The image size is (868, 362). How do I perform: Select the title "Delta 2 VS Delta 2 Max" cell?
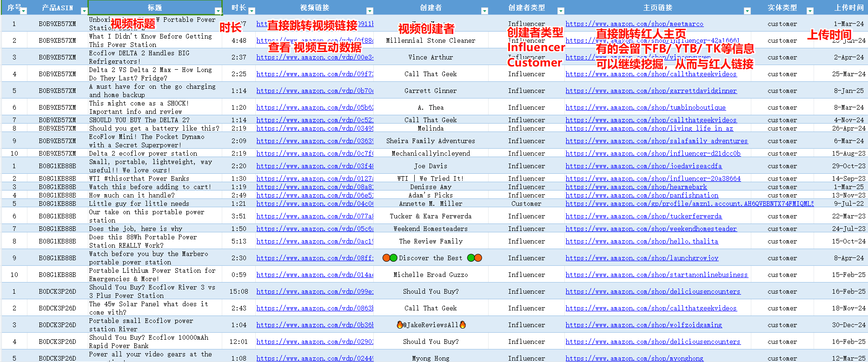point(155,74)
